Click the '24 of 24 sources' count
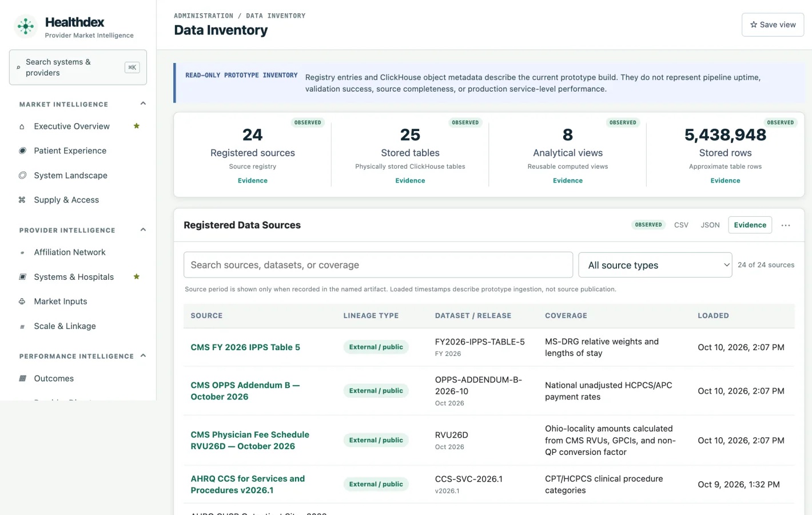Viewport: 812px width, 515px height. [x=766, y=265]
